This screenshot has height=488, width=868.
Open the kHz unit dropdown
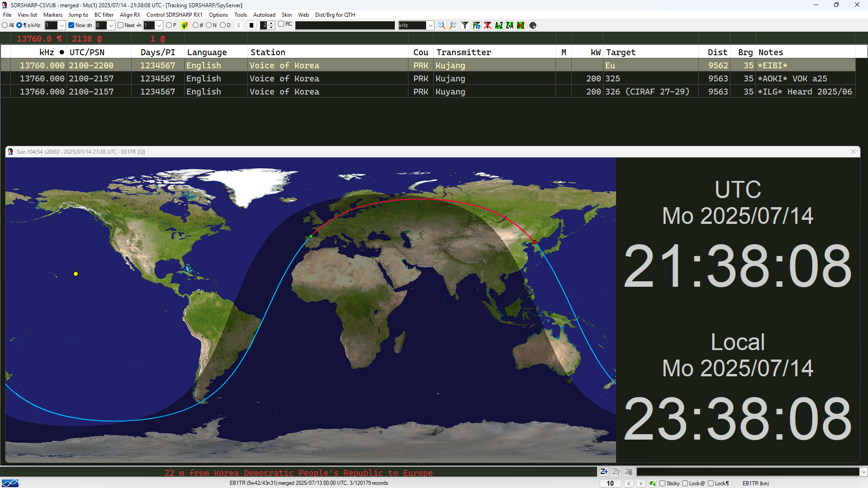point(431,25)
